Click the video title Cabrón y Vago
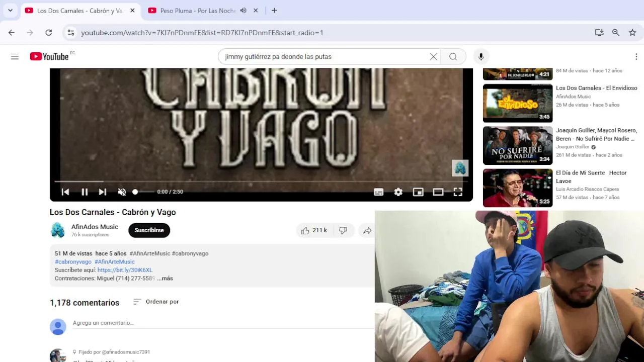This screenshot has height=362, width=644. tap(113, 212)
